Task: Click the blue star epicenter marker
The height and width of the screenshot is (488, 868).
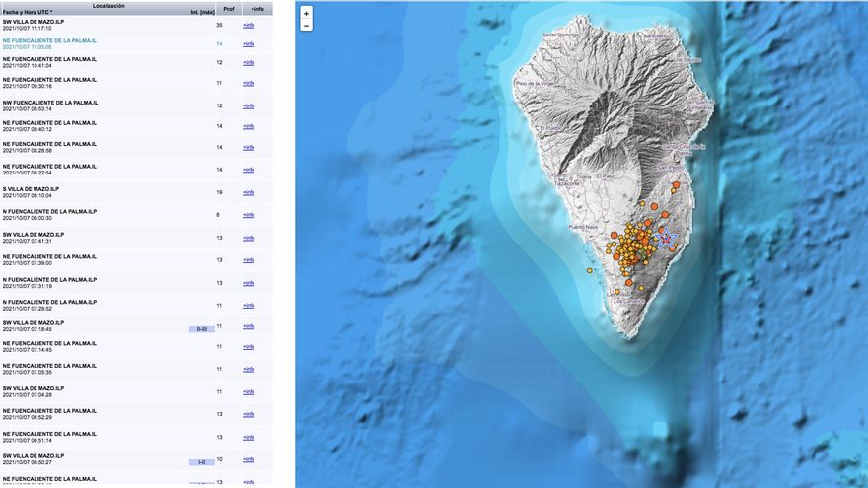Action: pyautogui.click(x=665, y=238)
